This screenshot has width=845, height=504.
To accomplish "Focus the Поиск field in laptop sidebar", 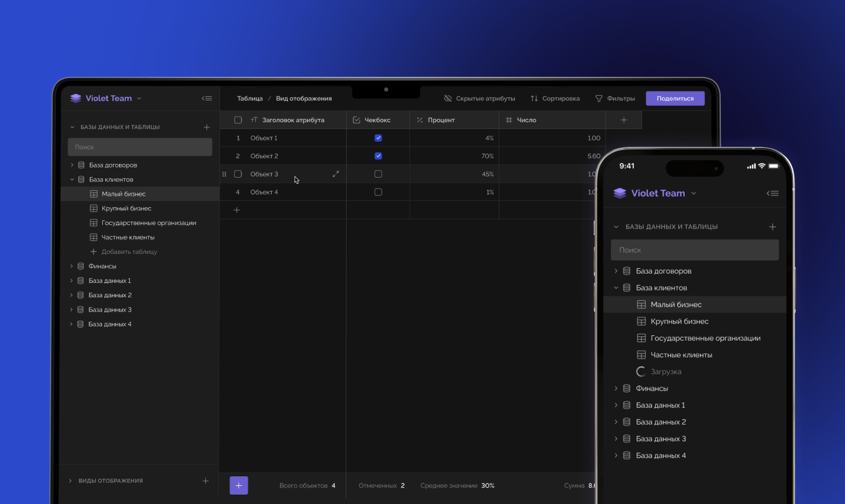I will coord(140,147).
